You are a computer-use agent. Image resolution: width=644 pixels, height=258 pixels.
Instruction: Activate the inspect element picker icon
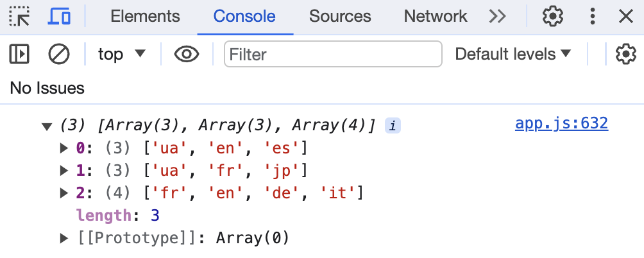point(19,17)
